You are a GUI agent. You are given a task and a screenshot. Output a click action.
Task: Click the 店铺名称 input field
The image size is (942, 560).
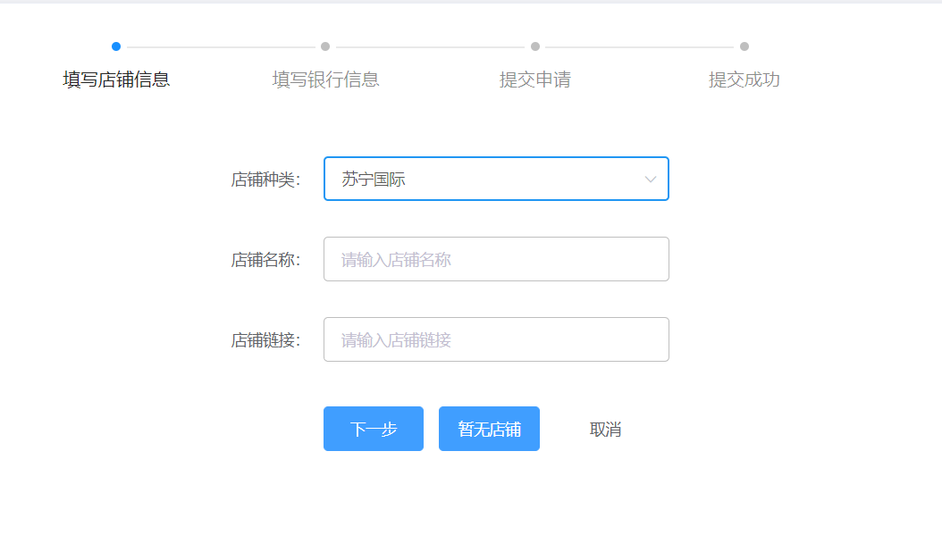[496, 259]
